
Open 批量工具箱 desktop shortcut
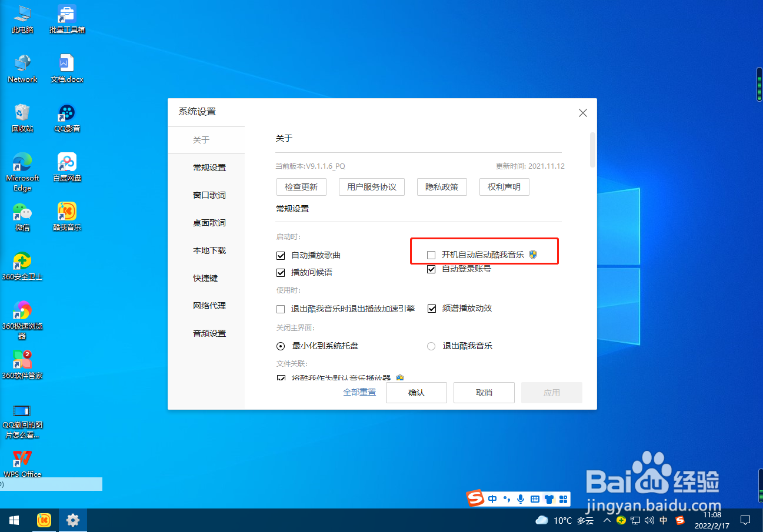67,19
